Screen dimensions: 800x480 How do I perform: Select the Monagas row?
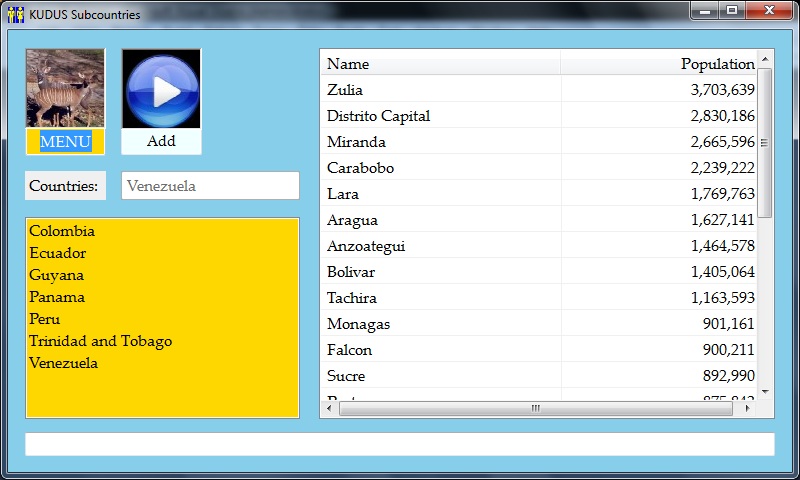point(539,324)
